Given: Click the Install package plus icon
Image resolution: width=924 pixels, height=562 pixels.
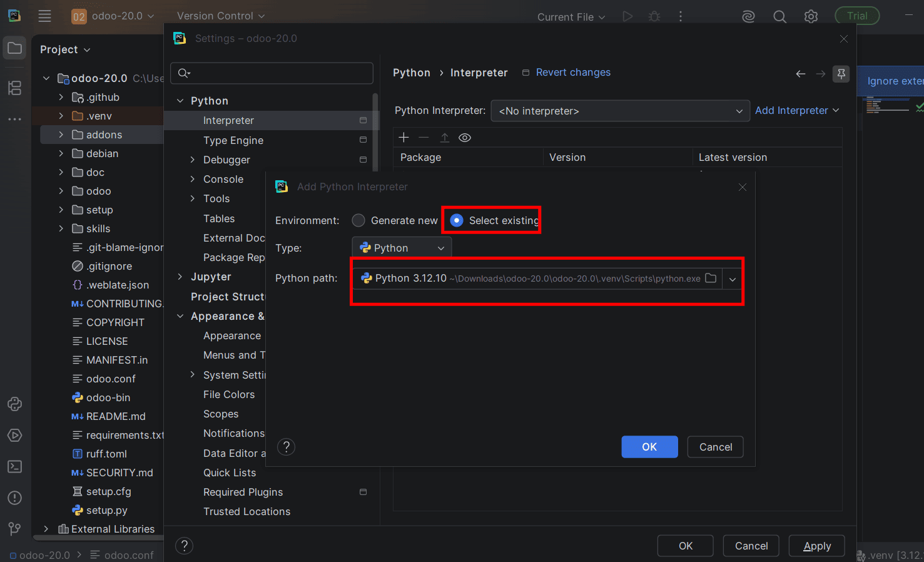Looking at the screenshot, I should (404, 138).
